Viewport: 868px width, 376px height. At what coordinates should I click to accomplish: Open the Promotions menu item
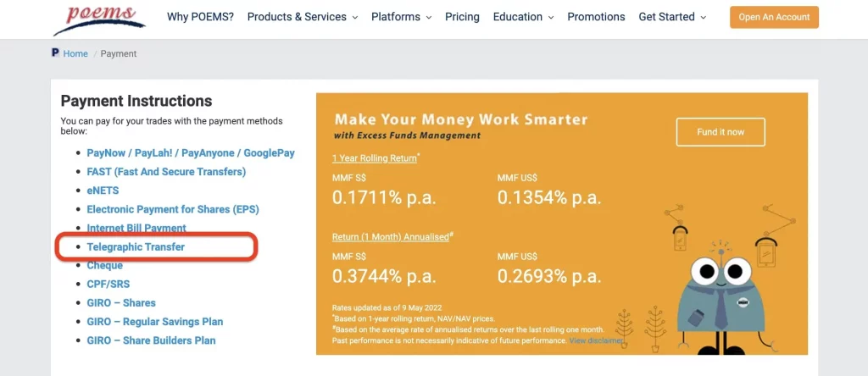click(x=596, y=17)
